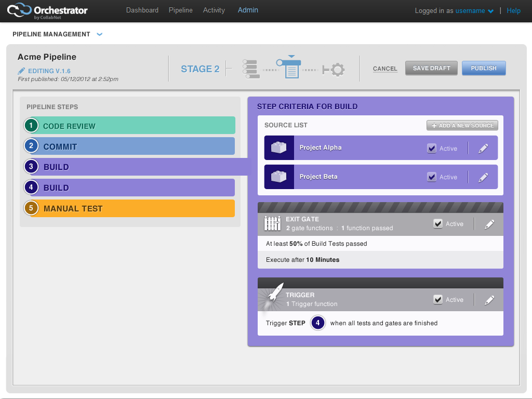
Task: Select the stage 1 stacked list icon
Action: (251, 69)
